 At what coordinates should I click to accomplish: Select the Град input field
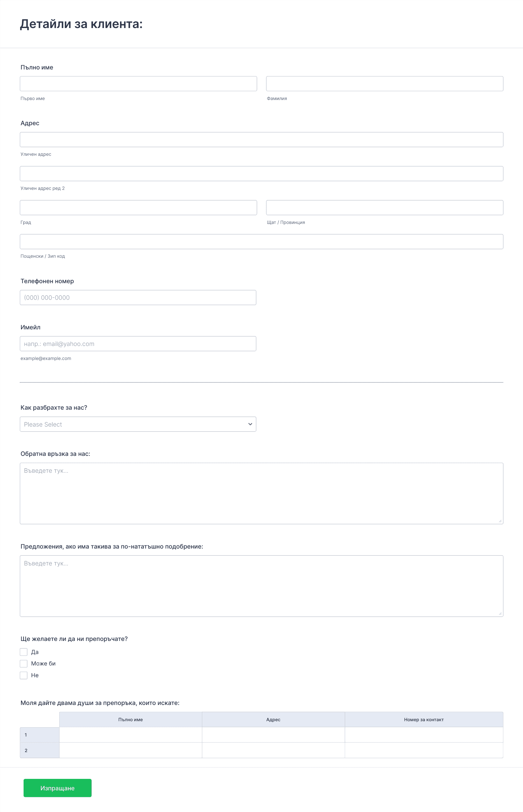(x=138, y=207)
